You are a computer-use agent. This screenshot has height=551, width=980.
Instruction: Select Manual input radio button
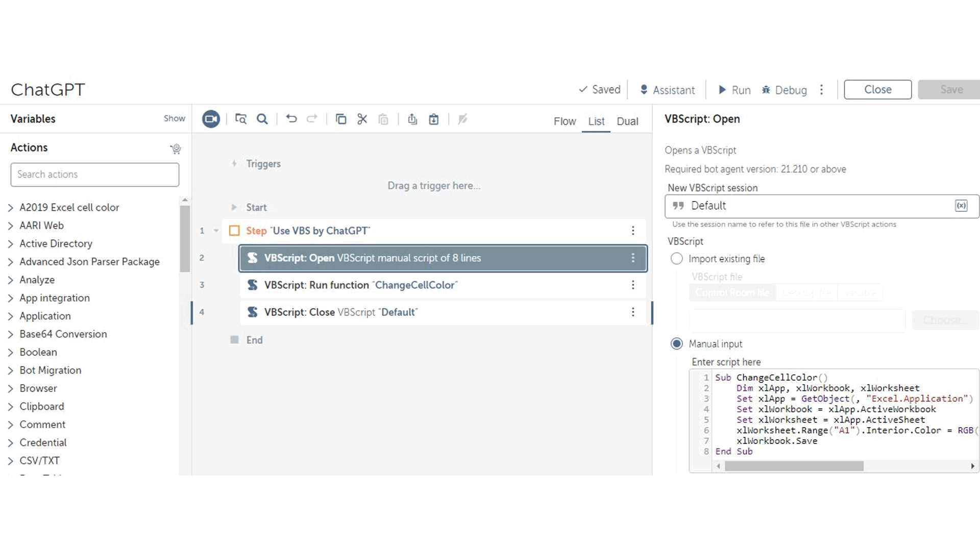(676, 344)
